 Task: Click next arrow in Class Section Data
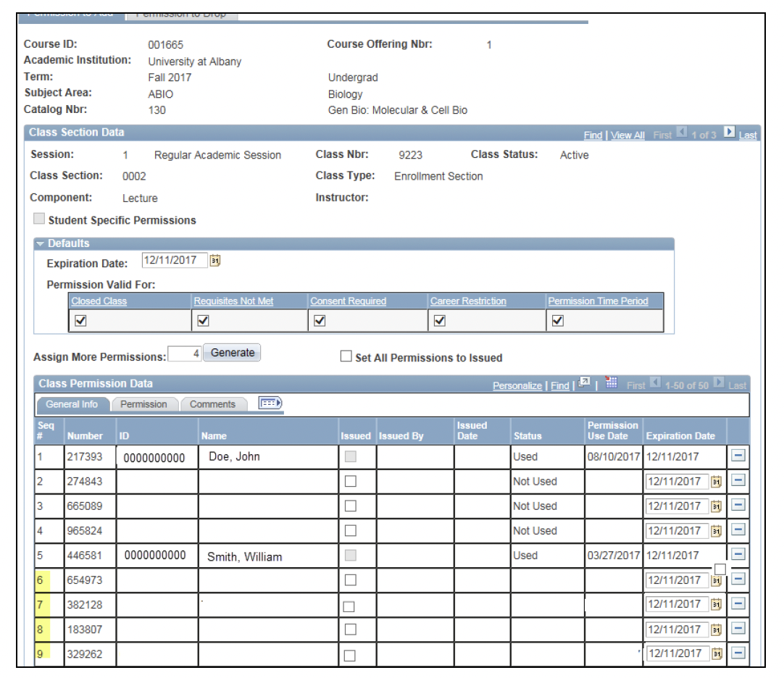(x=729, y=133)
